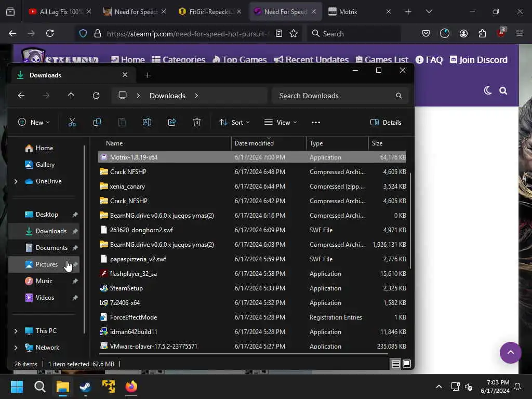Click the purple scroll-to-top arrow button
Viewport: 532px width, 399px height.
[511, 353]
